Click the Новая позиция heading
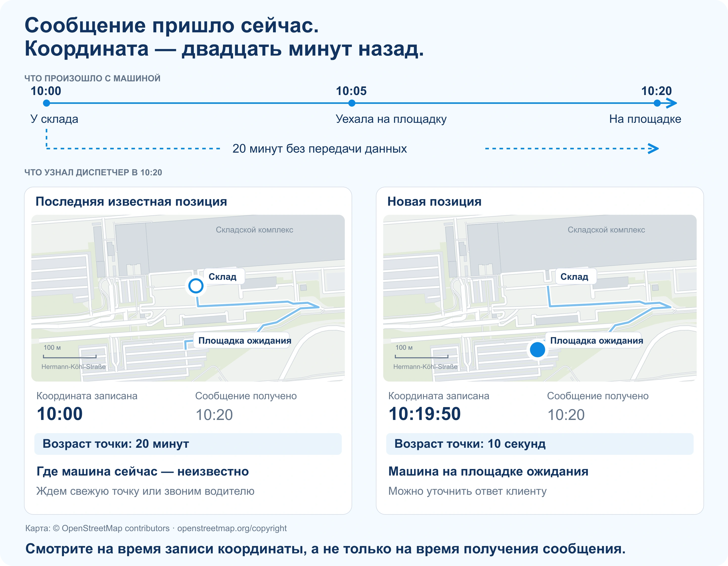Viewport: 728px width, 566px height. coord(434,202)
